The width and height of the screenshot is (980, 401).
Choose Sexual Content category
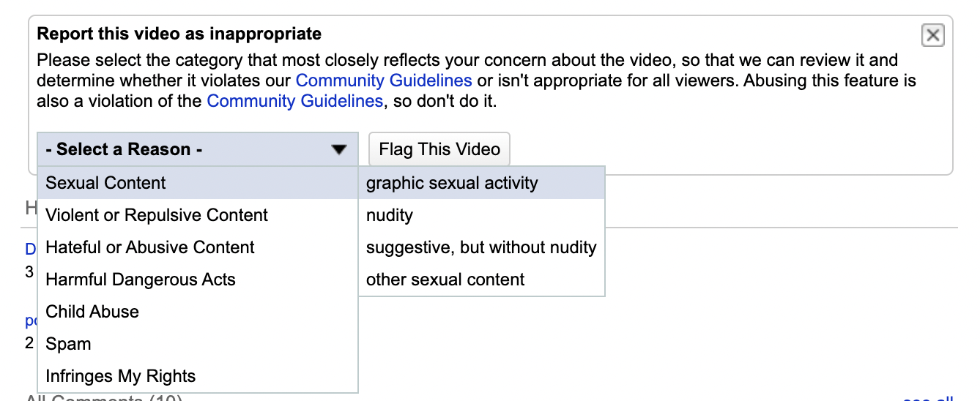[x=106, y=183]
